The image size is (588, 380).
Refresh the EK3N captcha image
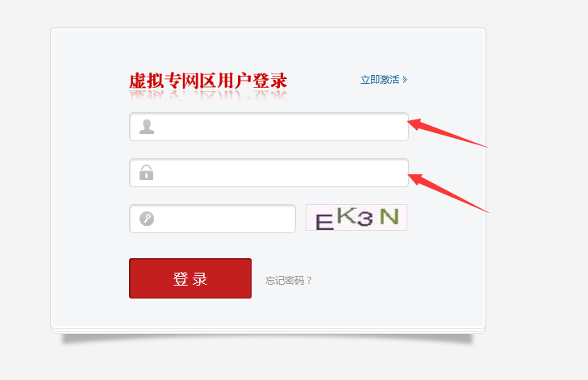[357, 218]
